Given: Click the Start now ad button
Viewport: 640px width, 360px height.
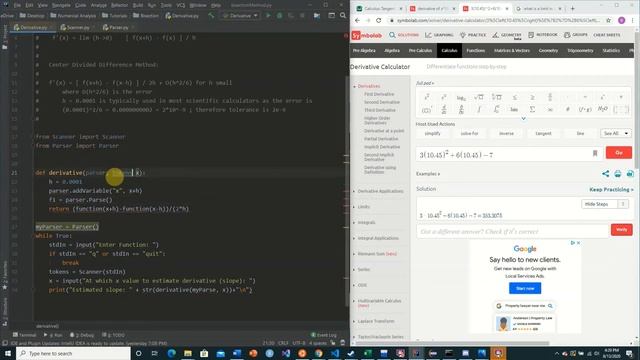Looking at the screenshot, I should click(x=525, y=288).
